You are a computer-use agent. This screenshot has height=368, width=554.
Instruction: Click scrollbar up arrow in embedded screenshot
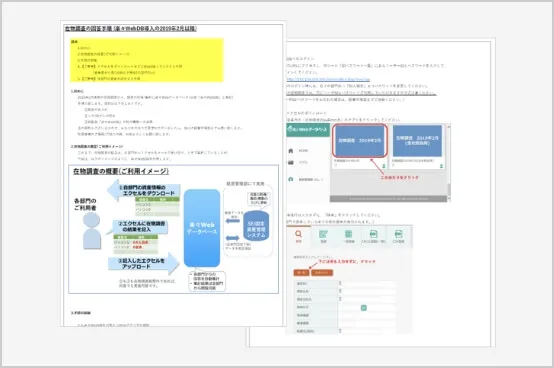click(x=449, y=126)
